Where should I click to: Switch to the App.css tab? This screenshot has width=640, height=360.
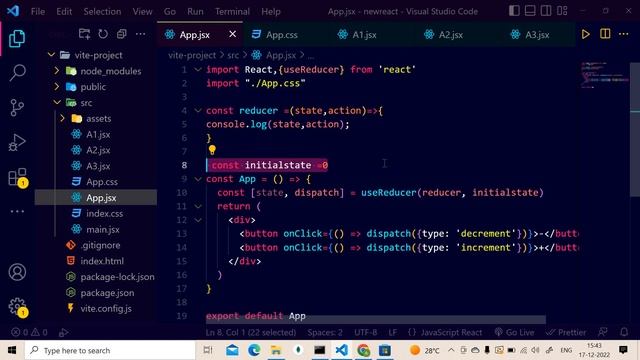pos(282,35)
